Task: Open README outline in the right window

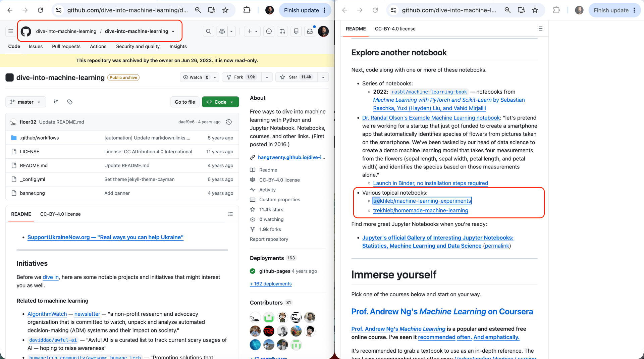Action: tap(540, 29)
